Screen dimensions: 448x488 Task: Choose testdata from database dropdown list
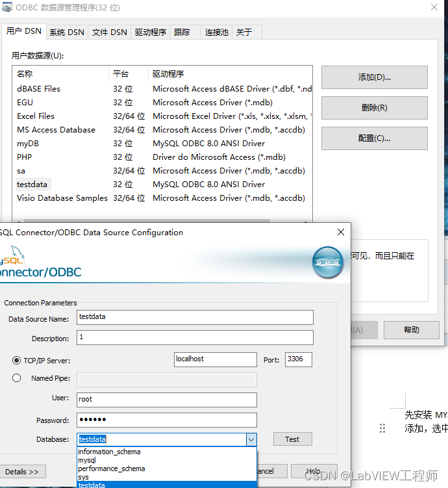[x=167, y=485]
